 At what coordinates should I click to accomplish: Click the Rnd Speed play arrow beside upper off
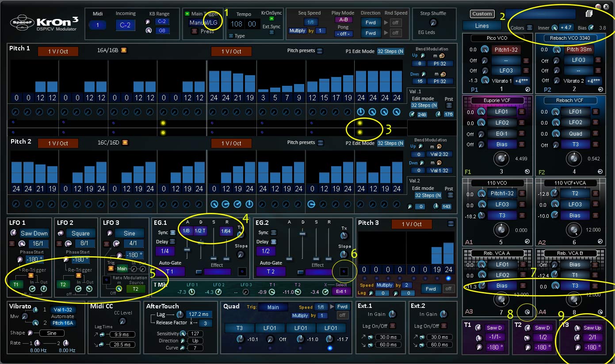click(x=386, y=22)
